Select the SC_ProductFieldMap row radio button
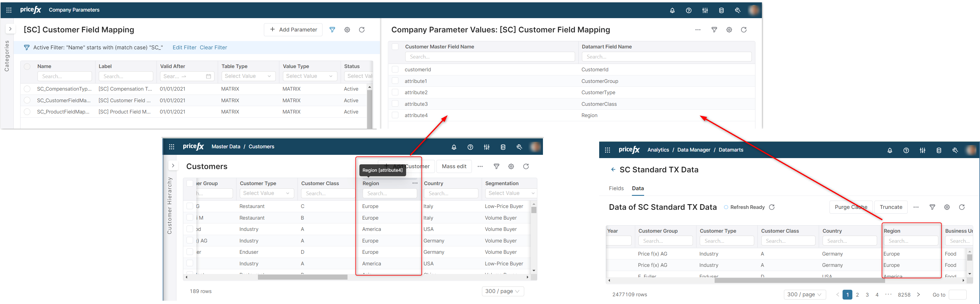This screenshot has width=980, height=304. [27, 112]
